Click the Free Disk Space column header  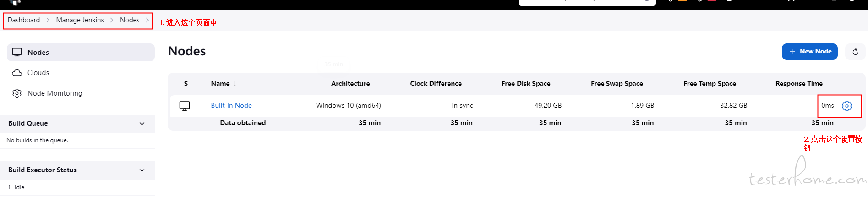coord(526,84)
